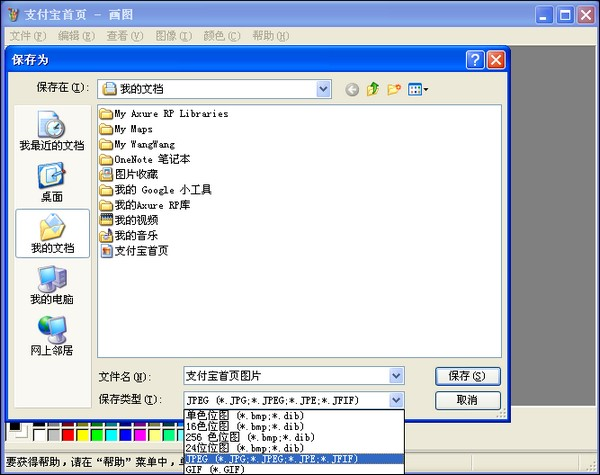
Task: Collapse the 保存类型 dropdown arrow
Action: [x=396, y=400]
